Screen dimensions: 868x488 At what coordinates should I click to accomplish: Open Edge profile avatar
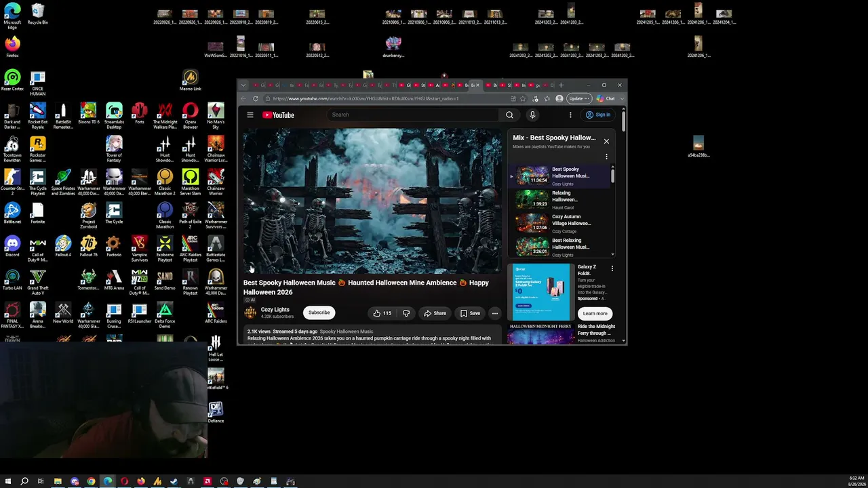[559, 99]
